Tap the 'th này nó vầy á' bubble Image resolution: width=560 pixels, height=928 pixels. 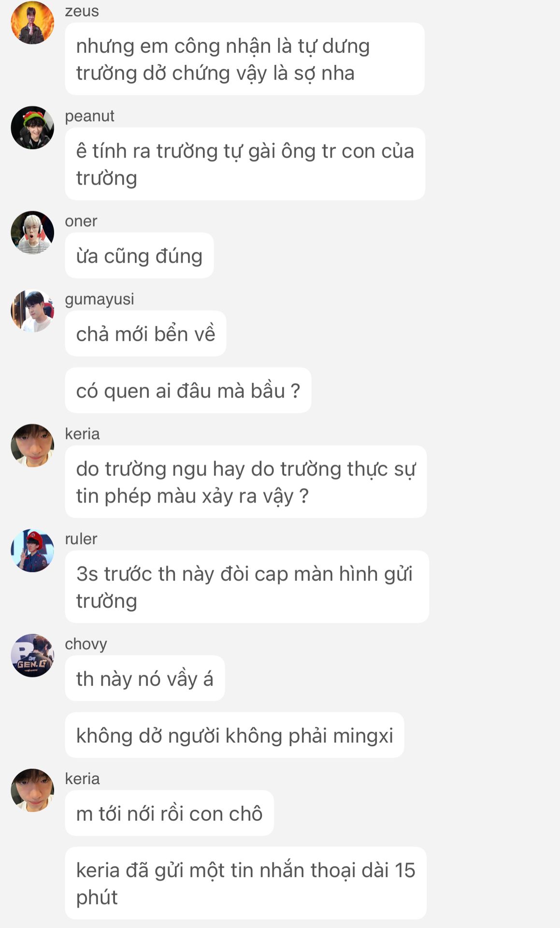[145, 678]
